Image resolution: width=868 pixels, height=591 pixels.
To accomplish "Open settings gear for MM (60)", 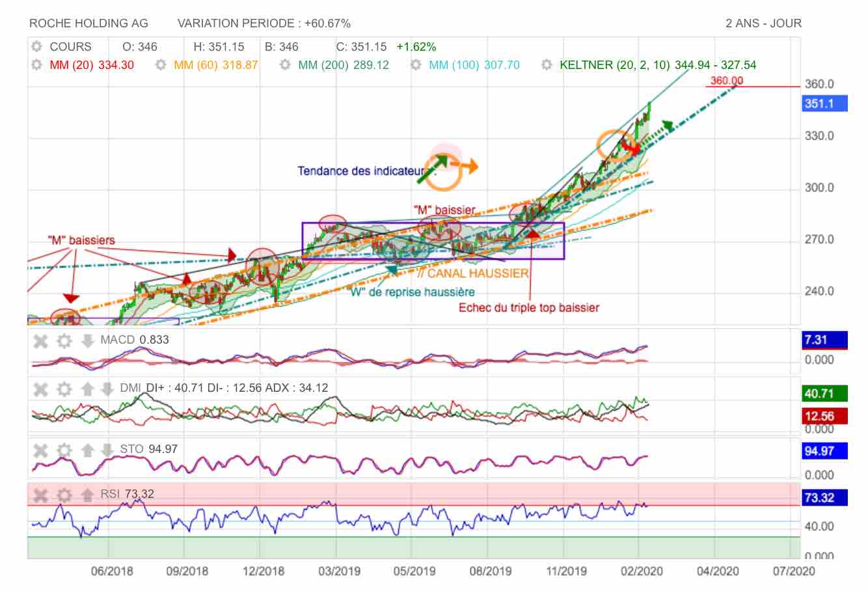I will pyautogui.click(x=161, y=65).
